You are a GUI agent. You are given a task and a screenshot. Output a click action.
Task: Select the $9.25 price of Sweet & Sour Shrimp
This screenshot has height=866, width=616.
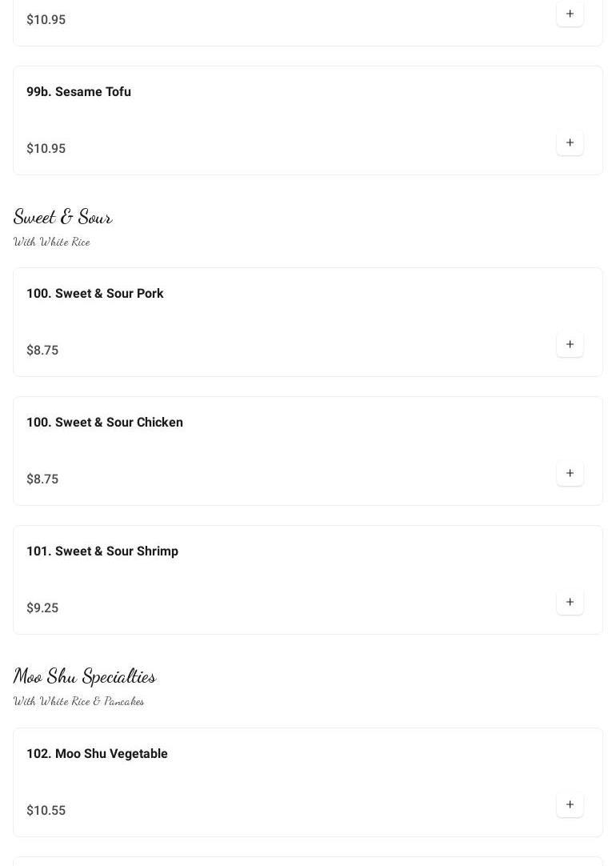click(x=42, y=608)
